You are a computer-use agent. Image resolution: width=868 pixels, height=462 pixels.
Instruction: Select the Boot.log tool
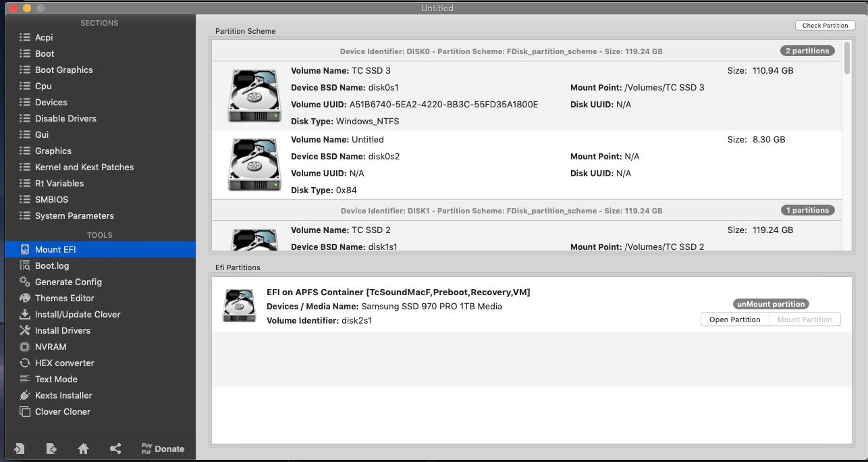[x=52, y=265]
